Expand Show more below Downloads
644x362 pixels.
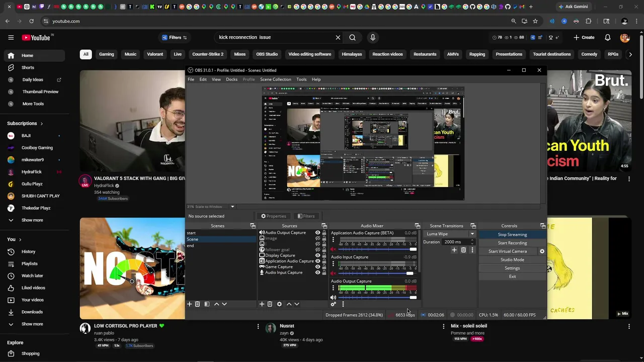[32, 324]
